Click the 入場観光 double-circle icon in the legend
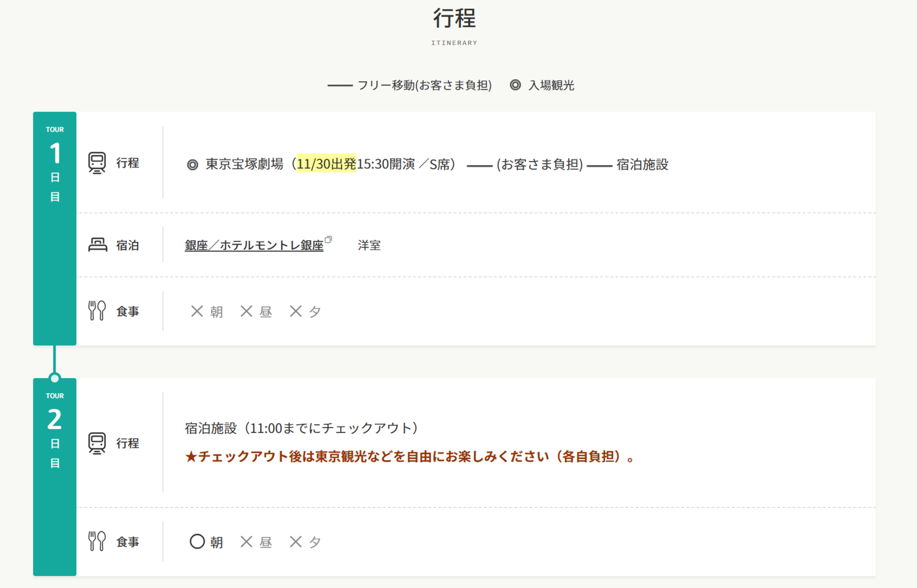Viewport: 917px width, 588px height. pyautogui.click(x=515, y=85)
